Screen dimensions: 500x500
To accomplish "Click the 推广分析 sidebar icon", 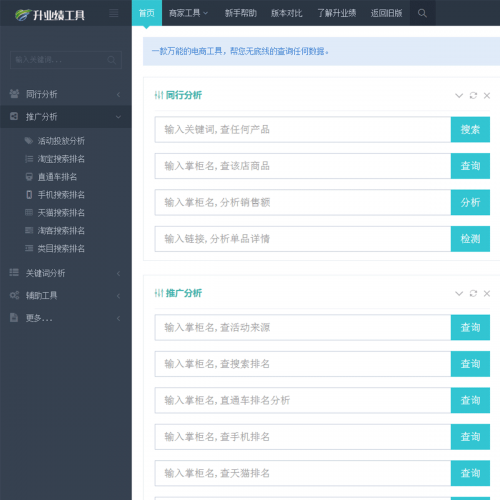I will [x=14, y=116].
